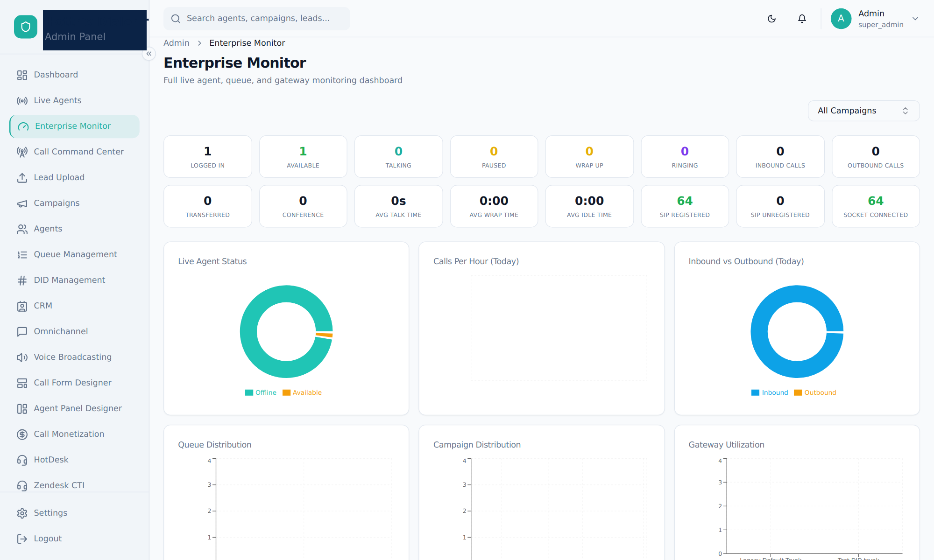Screen dimensions: 934x560
Task: Click the Logout exit icon
Action: point(22,539)
